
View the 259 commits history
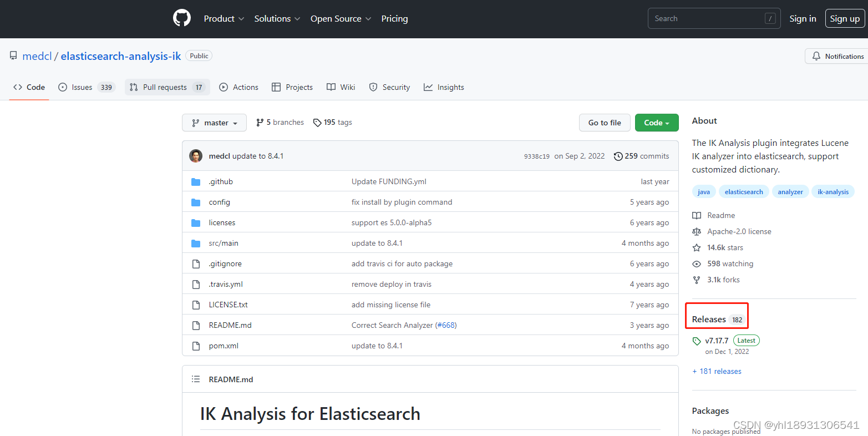(641, 156)
